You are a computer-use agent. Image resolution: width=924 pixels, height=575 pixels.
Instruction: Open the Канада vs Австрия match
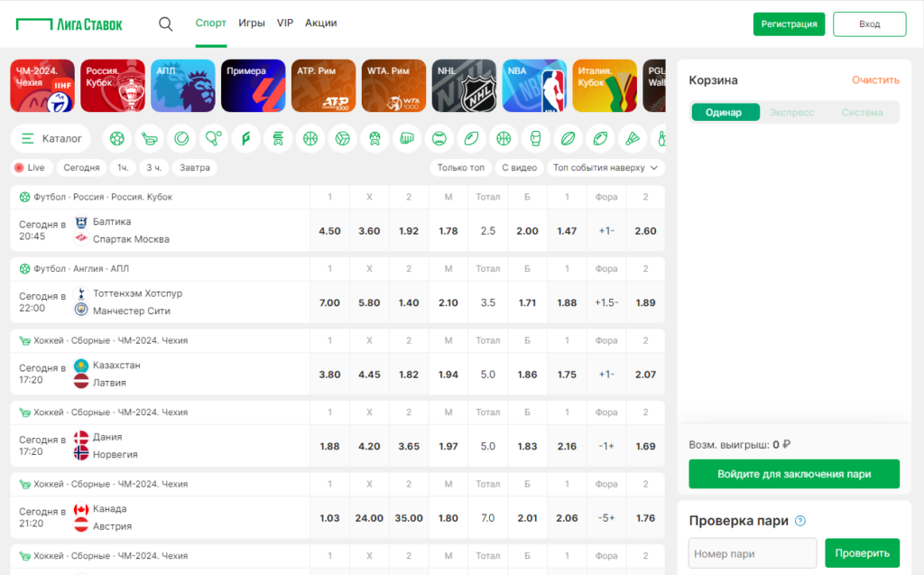click(160, 518)
